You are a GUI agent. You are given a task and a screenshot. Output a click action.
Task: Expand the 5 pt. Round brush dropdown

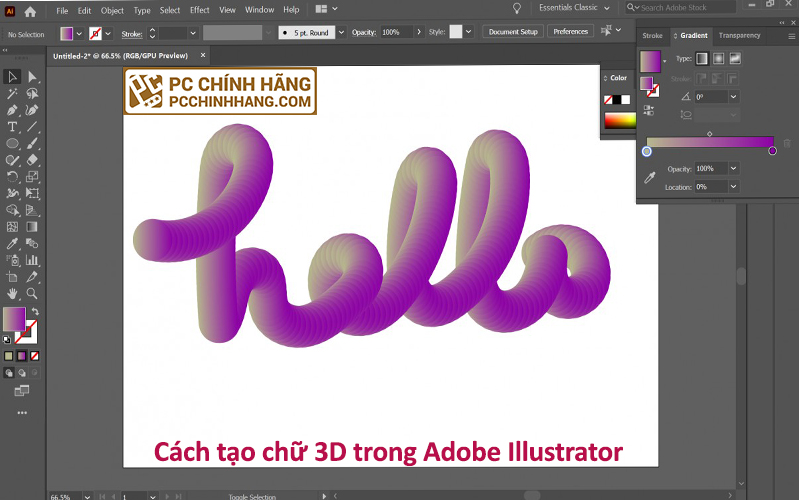coord(338,32)
